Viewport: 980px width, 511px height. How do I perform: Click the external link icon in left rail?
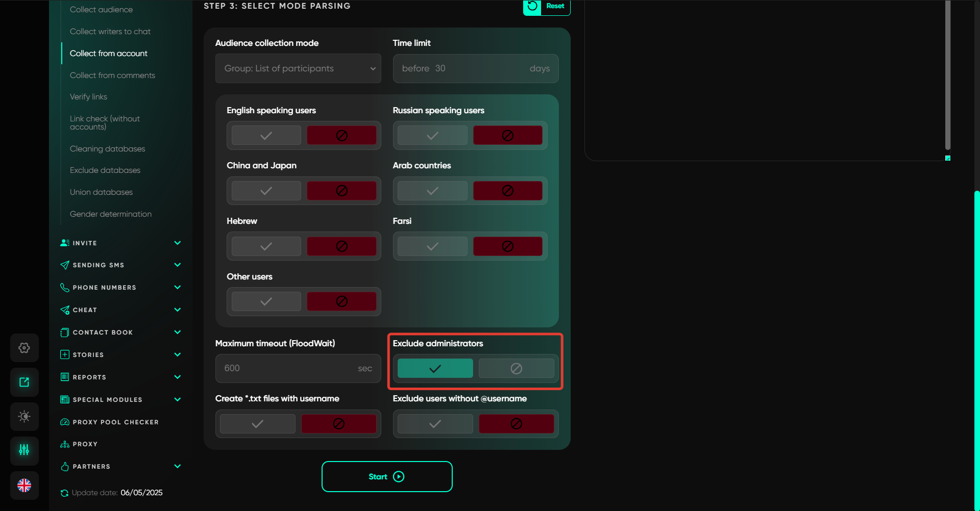[x=24, y=382]
